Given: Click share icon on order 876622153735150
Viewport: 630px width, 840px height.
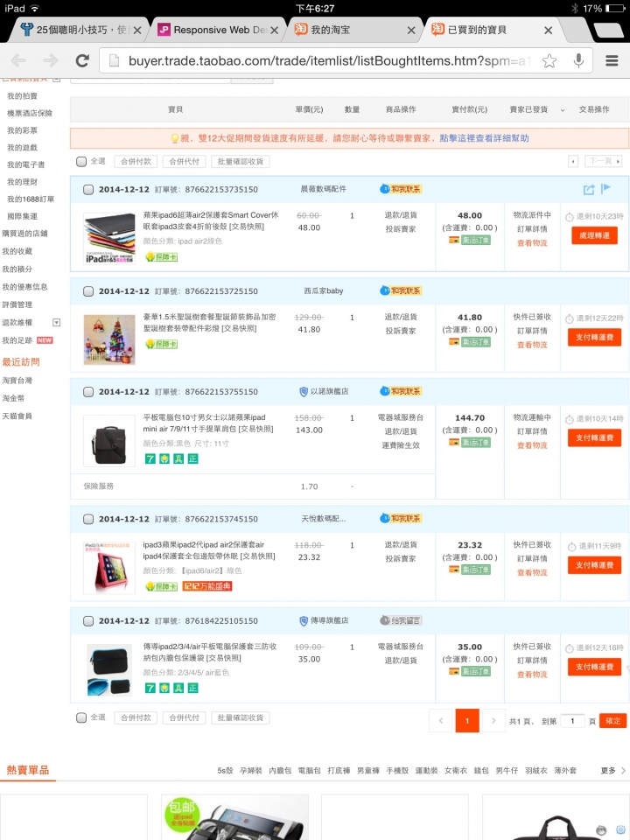Looking at the screenshot, I should (x=589, y=189).
